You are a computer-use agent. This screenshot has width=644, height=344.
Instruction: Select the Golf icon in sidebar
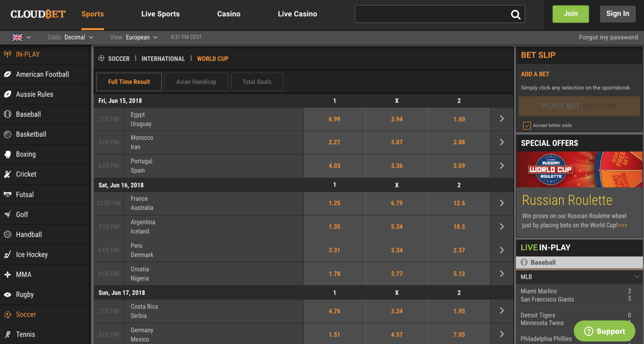coord(8,214)
